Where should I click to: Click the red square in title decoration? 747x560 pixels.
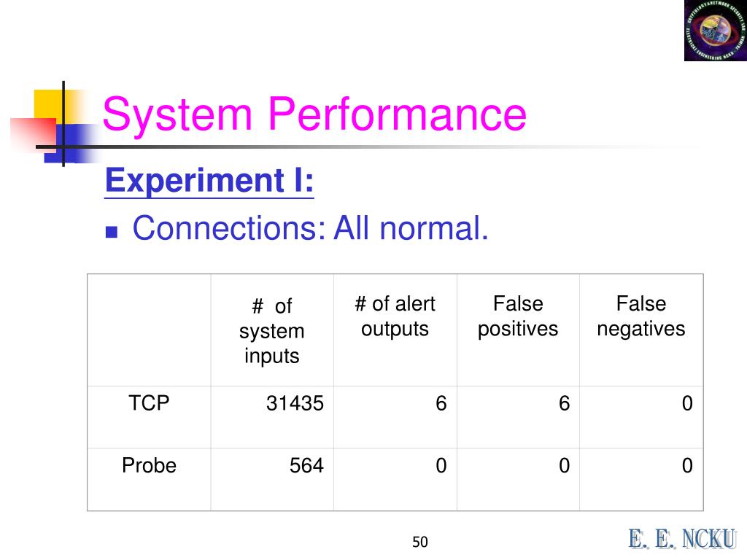point(32,136)
